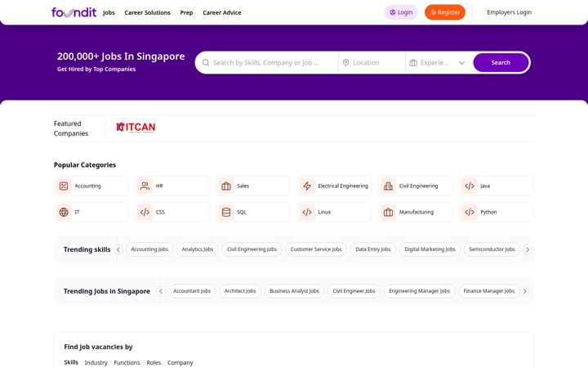
Task: Open the Business Analyst Jobs chip
Action: [x=294, y=291]
